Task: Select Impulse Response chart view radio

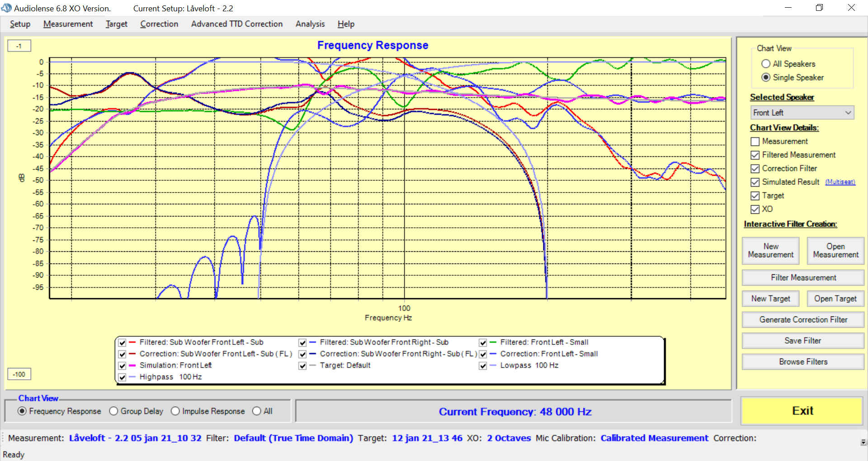Action: (175, 411)
